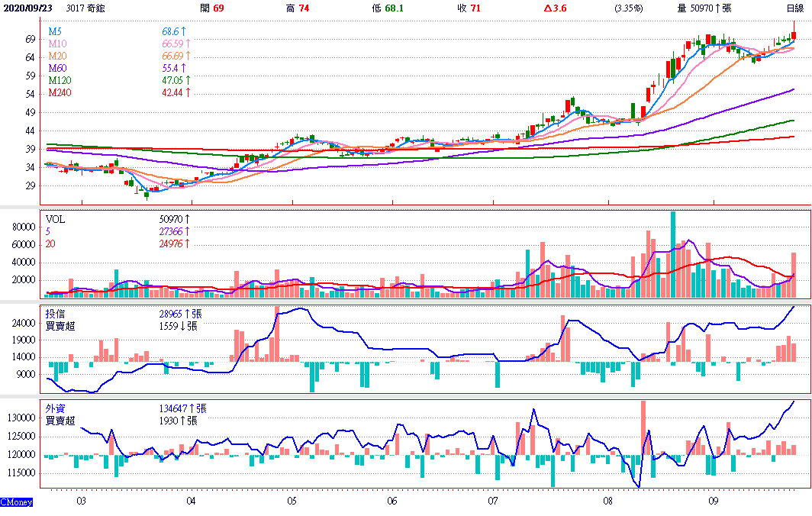Click the 03 month marker on time axis
The width and height of the screenshot is (812, 516).
point(81,501)
